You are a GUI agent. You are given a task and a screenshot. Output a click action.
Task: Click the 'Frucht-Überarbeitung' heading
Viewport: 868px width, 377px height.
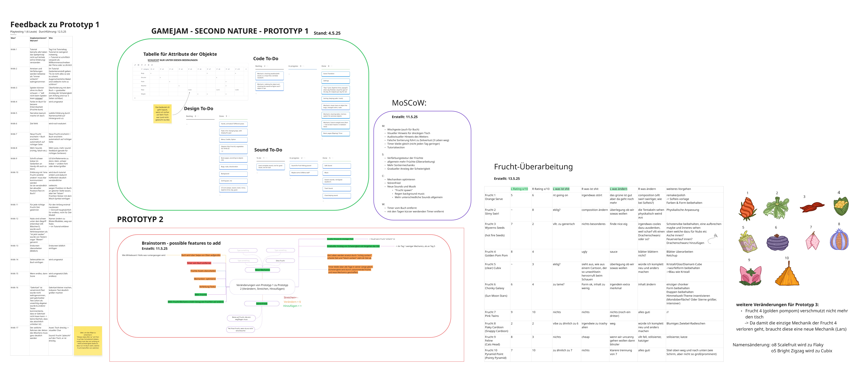point(533,167)
